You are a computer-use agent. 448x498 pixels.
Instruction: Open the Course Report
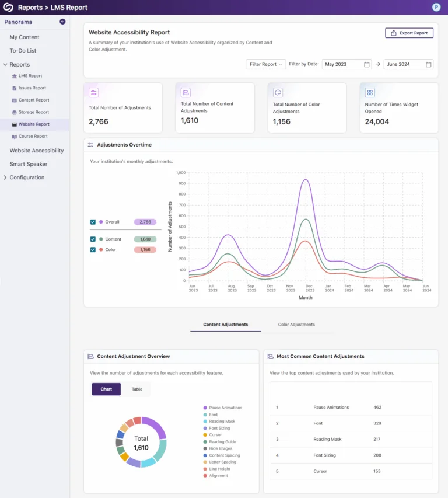tap(35, 136)
